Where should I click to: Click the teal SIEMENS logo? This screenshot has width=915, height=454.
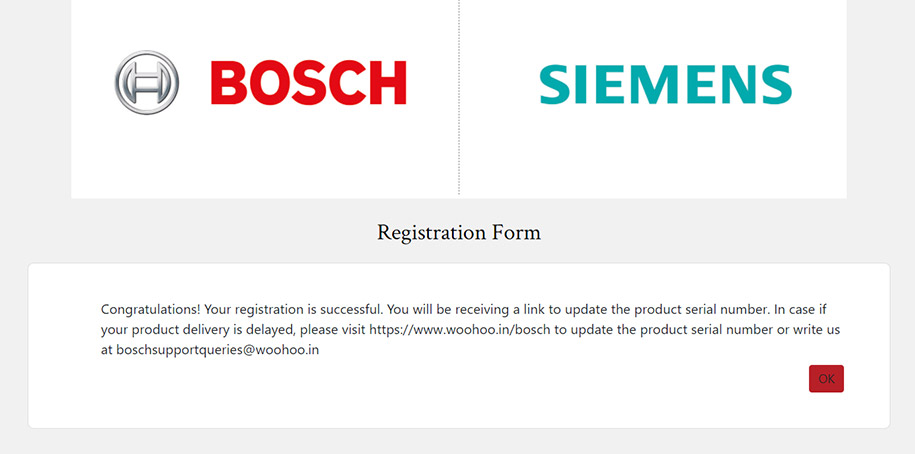[x=665, y=85]
